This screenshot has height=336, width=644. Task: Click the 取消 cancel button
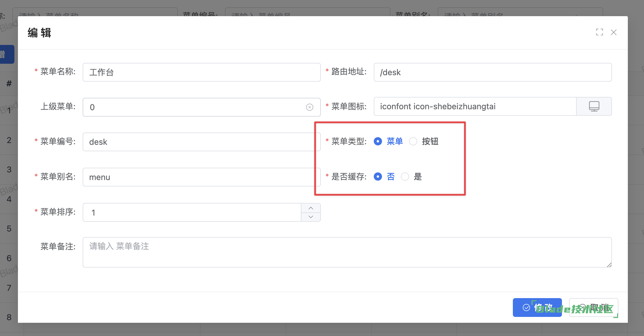point(593,308)
